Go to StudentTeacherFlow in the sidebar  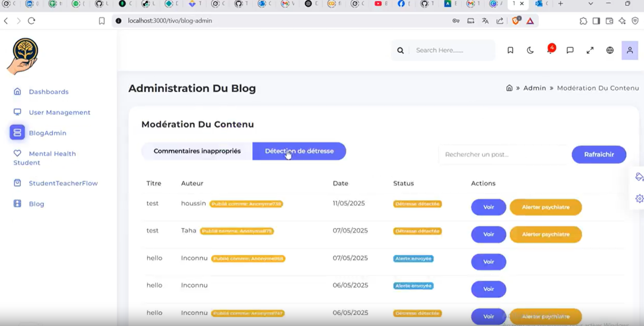[63, 183]
